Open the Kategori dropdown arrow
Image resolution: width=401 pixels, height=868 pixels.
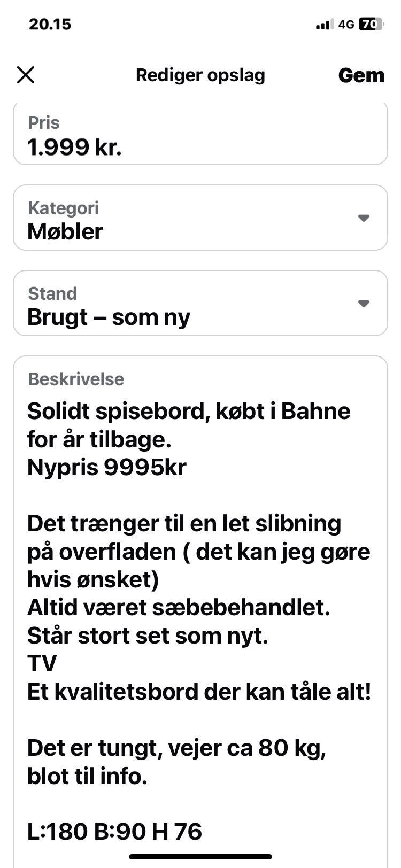[x=364, y=218]
